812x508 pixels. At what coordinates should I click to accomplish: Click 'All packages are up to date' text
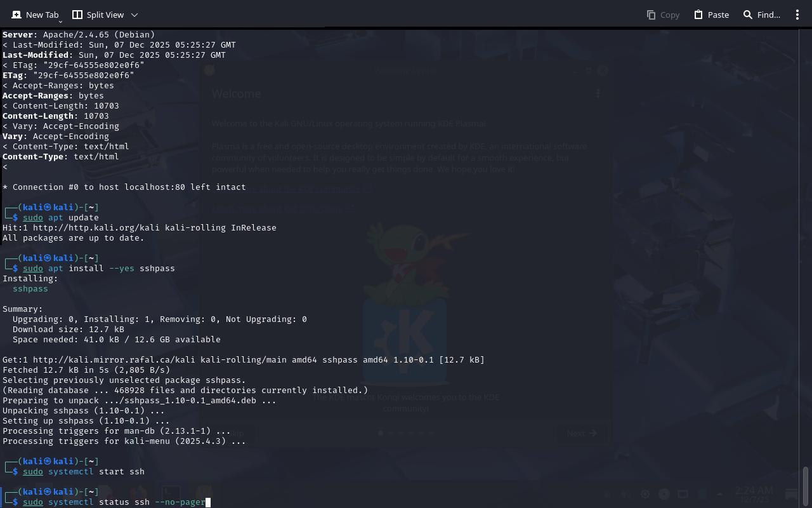pos(74,238)
